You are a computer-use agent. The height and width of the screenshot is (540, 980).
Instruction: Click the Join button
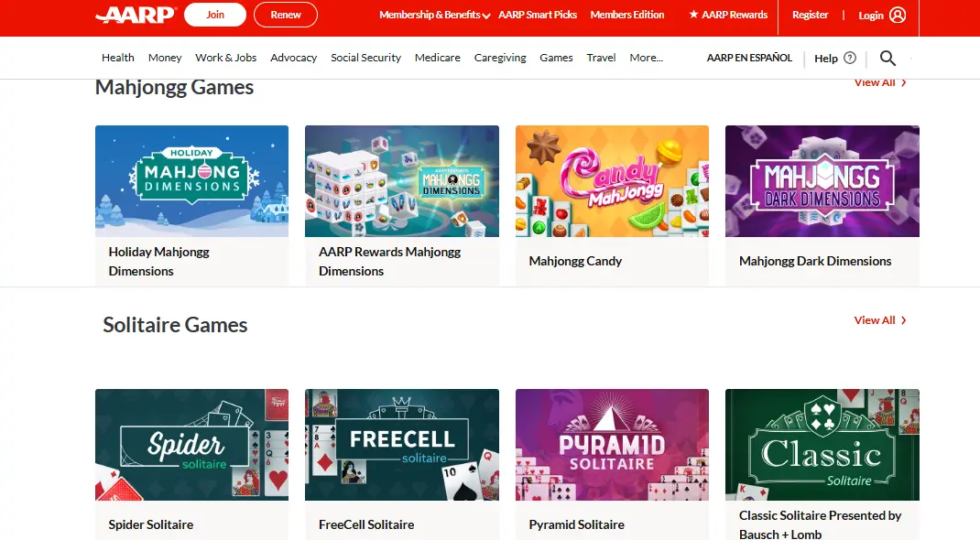[x=215, y=15]
